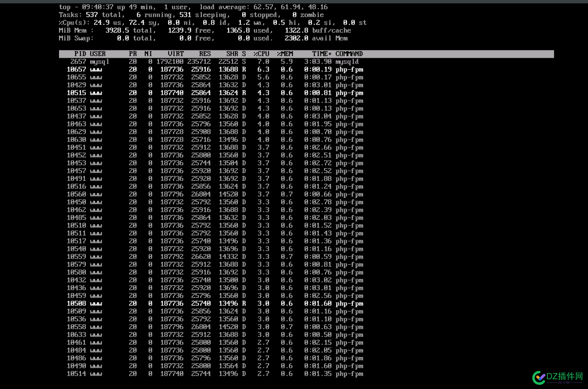Select process row with PID 10484
The image size is (588, 389).
(214, 350)
